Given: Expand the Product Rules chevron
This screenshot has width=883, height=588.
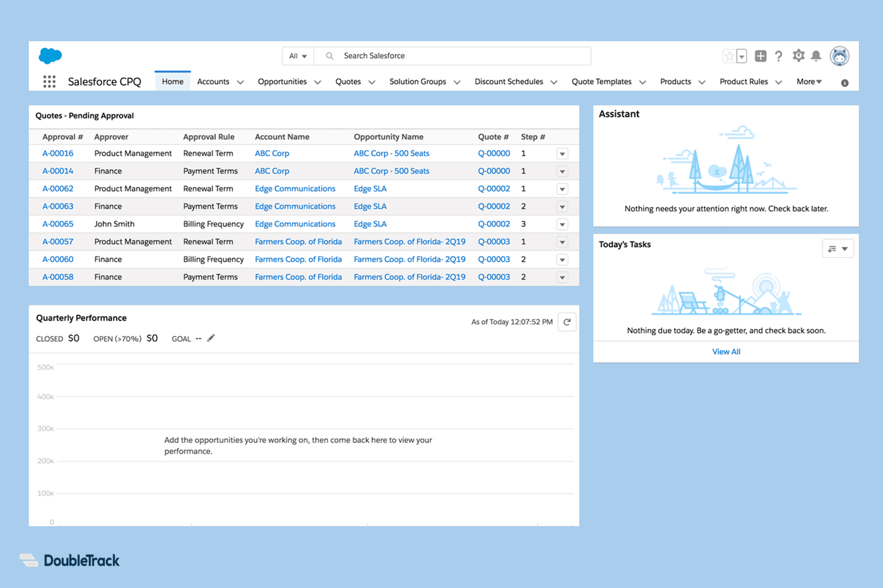Looking at the screenshot, I should click(779, 82).
